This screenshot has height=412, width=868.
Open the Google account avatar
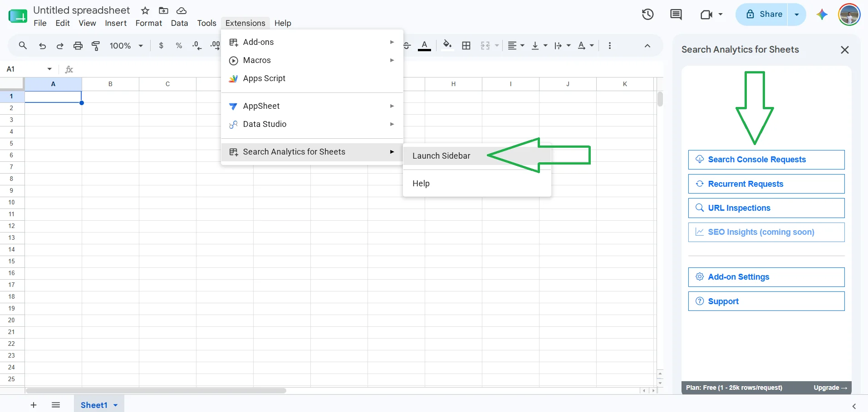[849, 15]
